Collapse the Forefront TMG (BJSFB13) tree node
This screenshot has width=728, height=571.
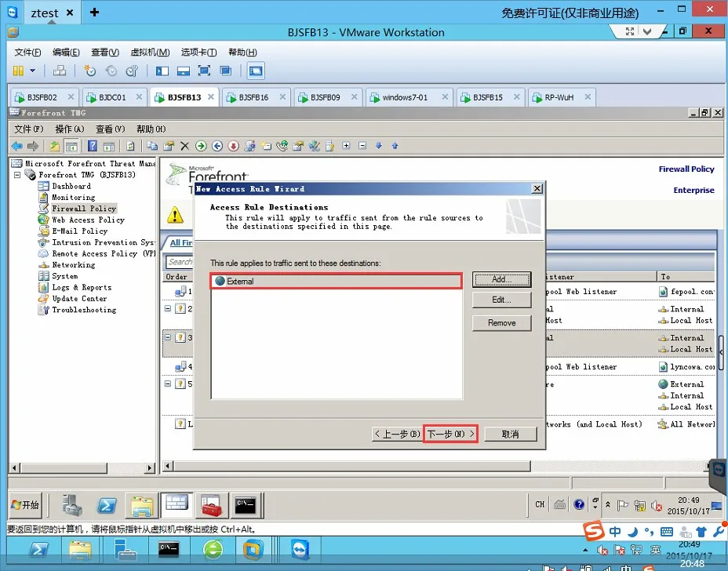pyautogui.click(x=17, y=175)
